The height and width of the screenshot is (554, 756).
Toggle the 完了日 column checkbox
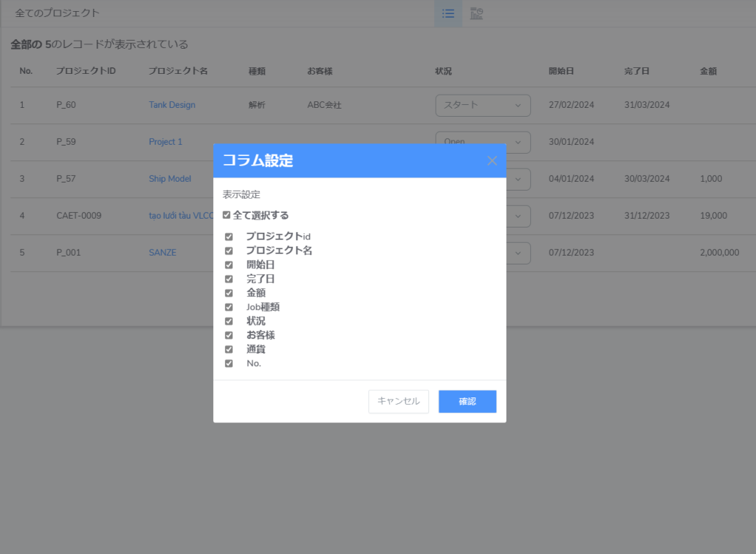(229, 278)
